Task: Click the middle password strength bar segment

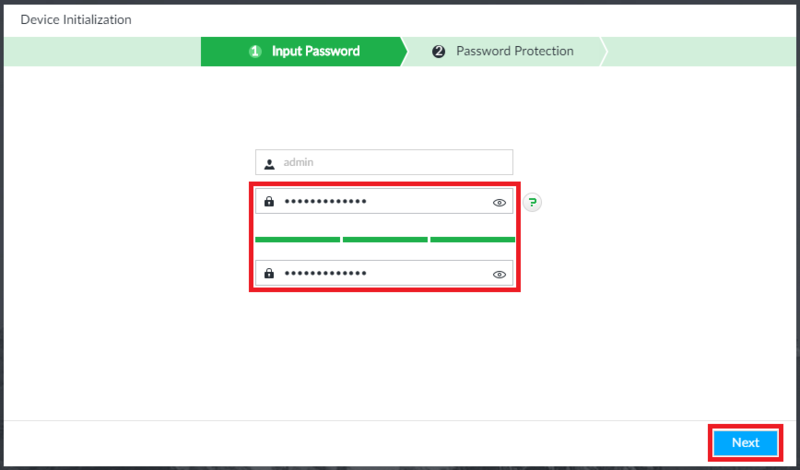Action: [x=385, y=240]
